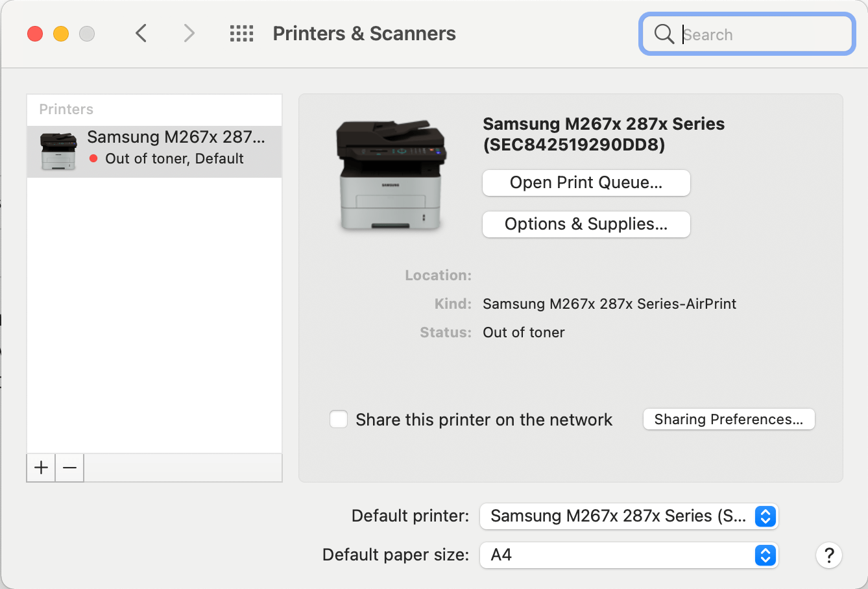
Task: Open the print queue for the Samsung printer
Action: tap(586, 183)
